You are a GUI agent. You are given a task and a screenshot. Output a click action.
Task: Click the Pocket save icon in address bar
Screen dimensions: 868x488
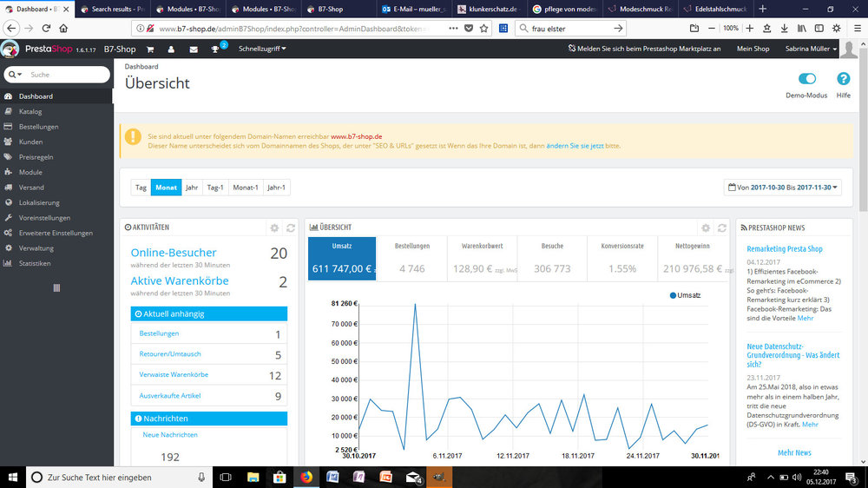pos(469,29)
